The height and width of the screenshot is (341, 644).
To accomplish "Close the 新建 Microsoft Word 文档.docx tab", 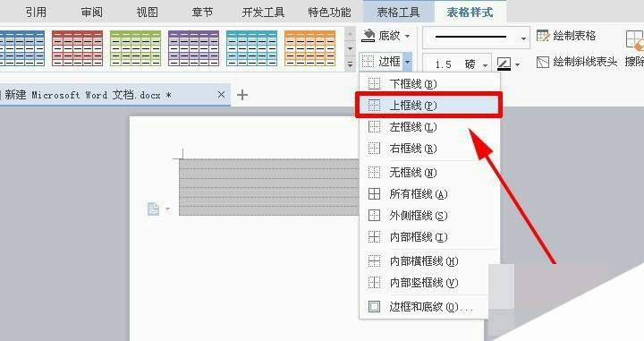I will pyautogui.click(x=221, y=95).
